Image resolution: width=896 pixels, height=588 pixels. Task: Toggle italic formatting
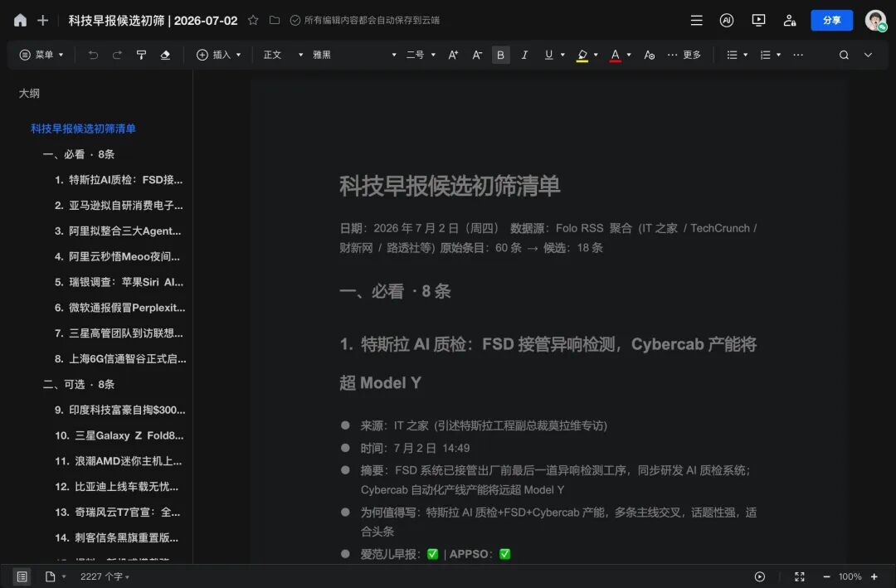[x=524, y=55]
